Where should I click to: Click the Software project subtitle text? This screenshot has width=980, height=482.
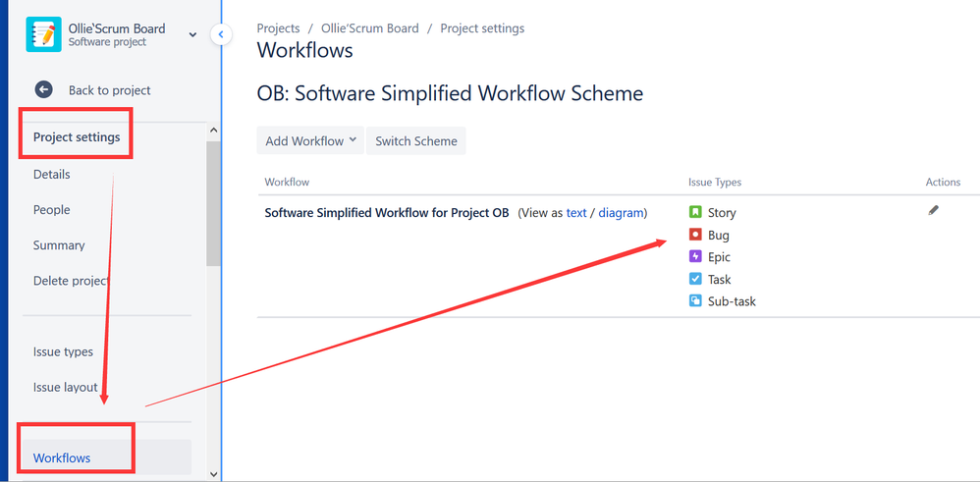click(107, 42)
